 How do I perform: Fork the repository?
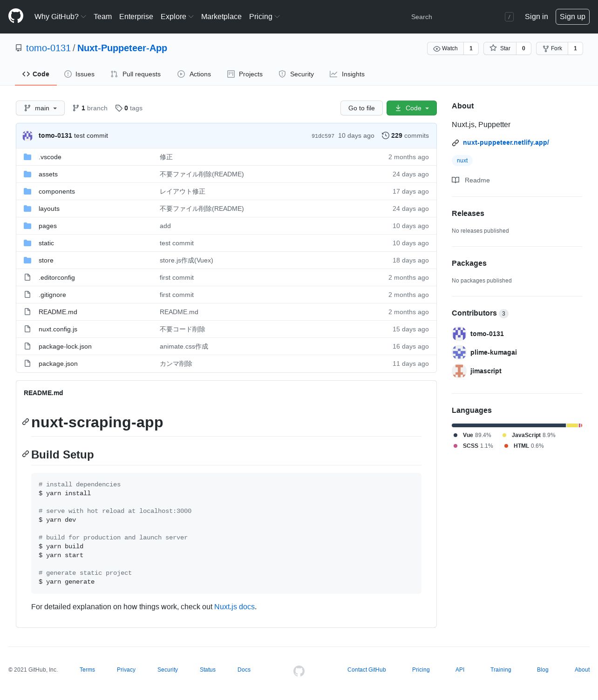552,48
